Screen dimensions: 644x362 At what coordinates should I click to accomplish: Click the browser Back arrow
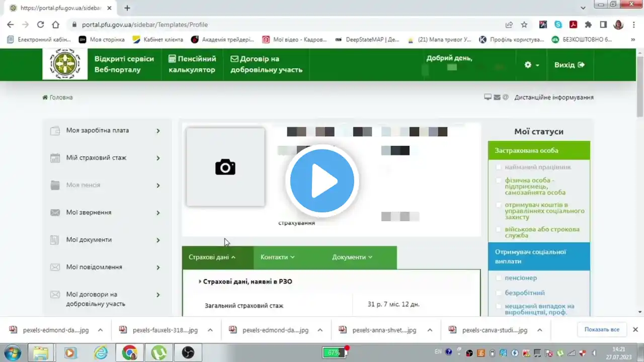[x=10, y=25]
